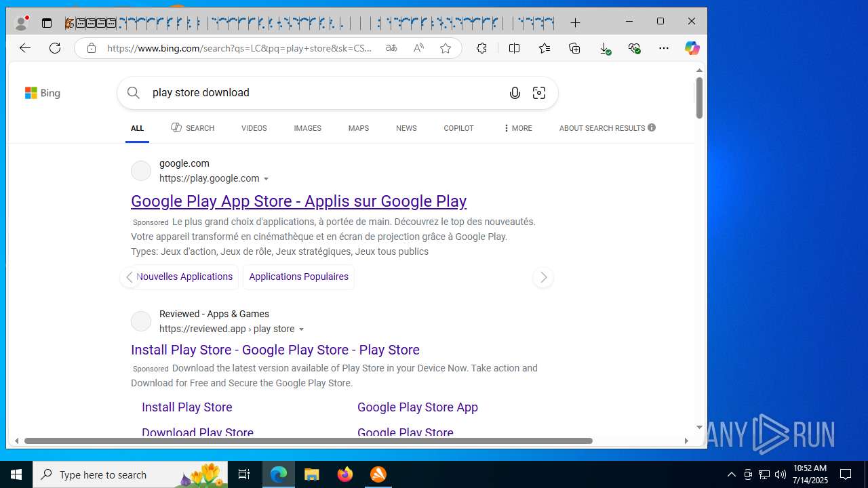Open the Downloads icon
Screen dimensions: 868x488
click(x=605, y=48)
